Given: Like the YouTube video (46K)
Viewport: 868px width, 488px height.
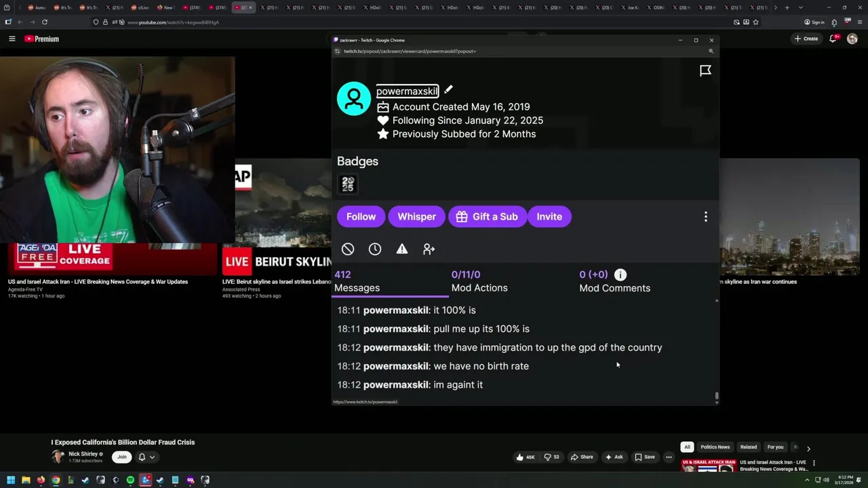Looking at the screenshot, I should click(x=526, y=457).
